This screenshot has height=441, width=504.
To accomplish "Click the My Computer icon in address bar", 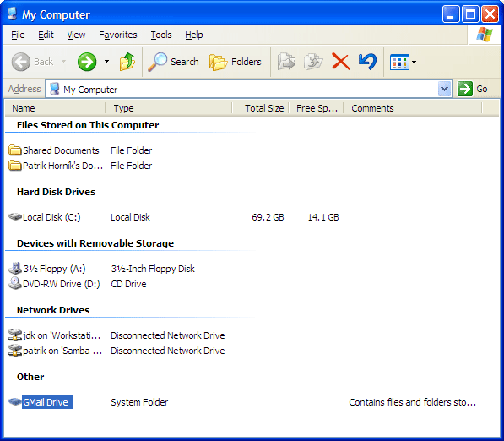I will point(55,89).
